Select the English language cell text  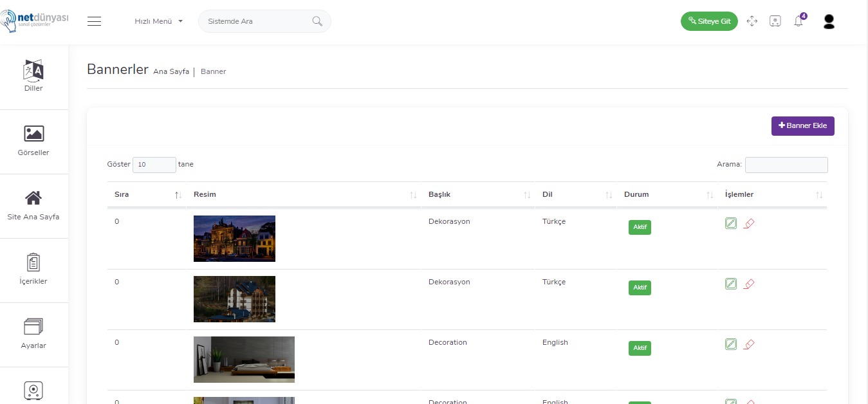coord(555,342)
